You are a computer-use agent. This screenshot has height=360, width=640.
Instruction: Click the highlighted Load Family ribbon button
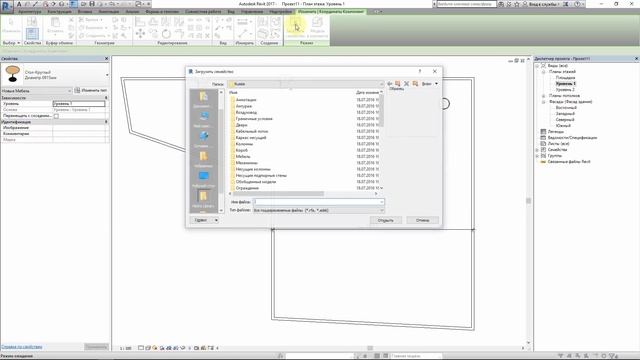tap(295, 28)
